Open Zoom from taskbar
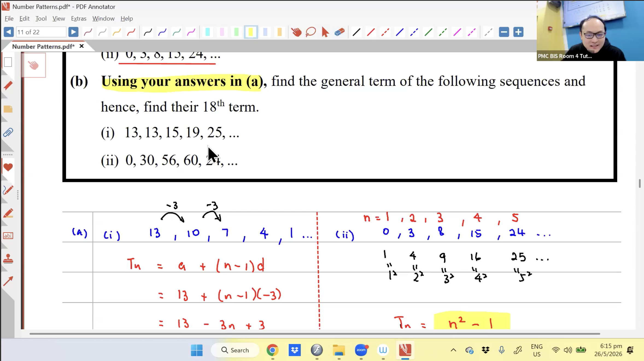The height and width of the screenshot is (361, 644). pyautogui.click(x=361, y=350)
